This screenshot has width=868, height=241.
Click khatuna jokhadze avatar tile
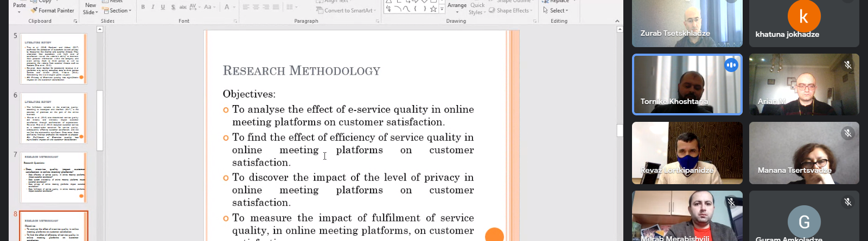[804, 23]
